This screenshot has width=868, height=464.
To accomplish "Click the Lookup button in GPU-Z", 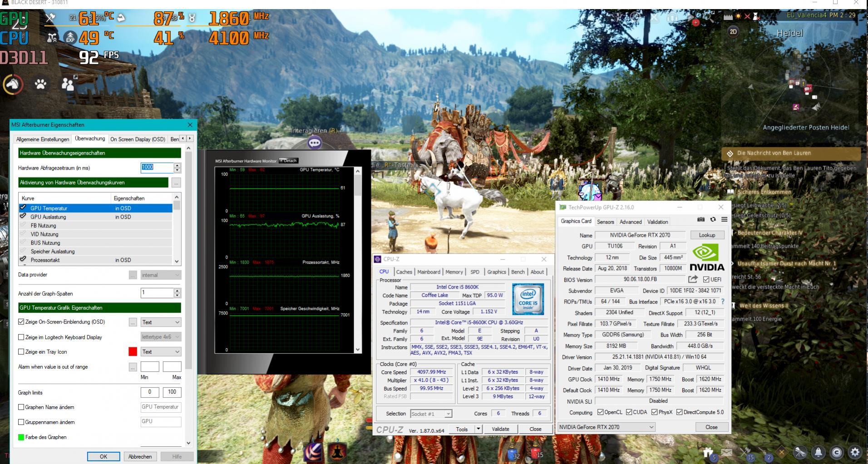I will [707, 235].
